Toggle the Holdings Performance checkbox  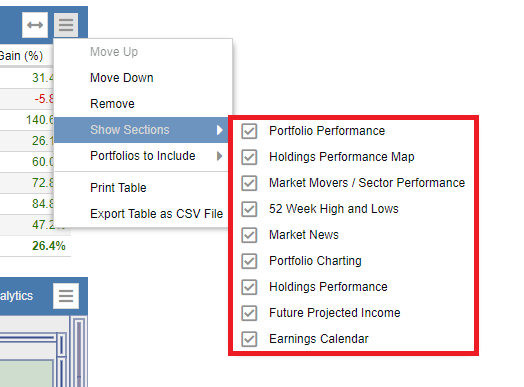[x=249, y=287]
